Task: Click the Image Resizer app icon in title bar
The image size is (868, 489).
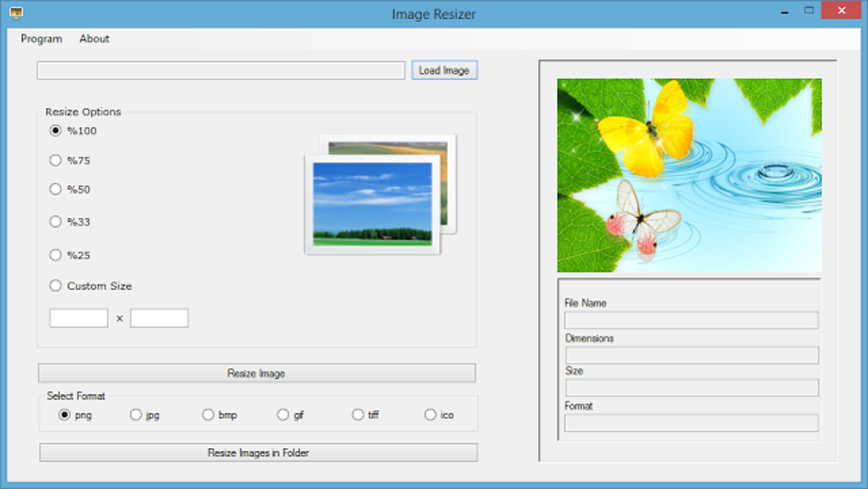Action: click(x=15, y=13)
